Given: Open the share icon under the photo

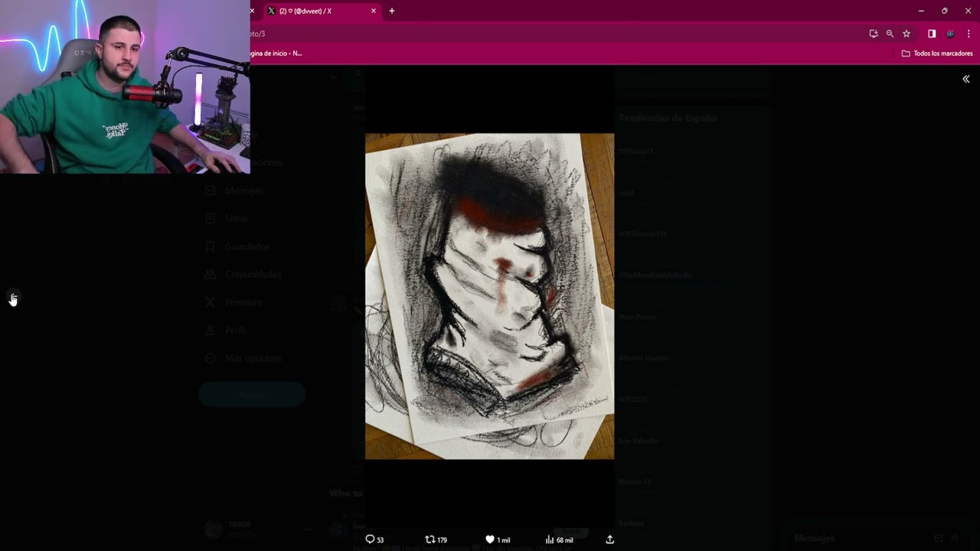Looking at the screenshot, I should [610, 540].
